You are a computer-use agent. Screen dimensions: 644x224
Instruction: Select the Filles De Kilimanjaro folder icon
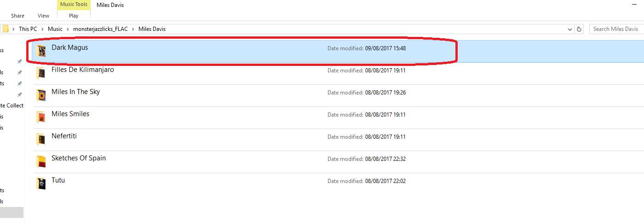[41, 73]
